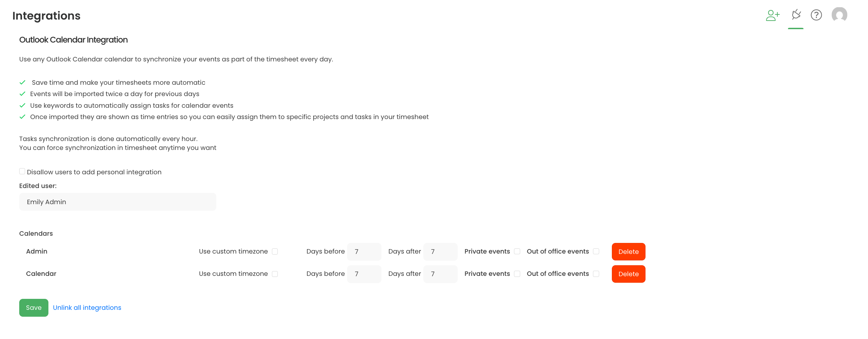This screenshot has height=339, width=868.
Task: Enable Private events for Calendar row
Action: (x=517, y=274)
